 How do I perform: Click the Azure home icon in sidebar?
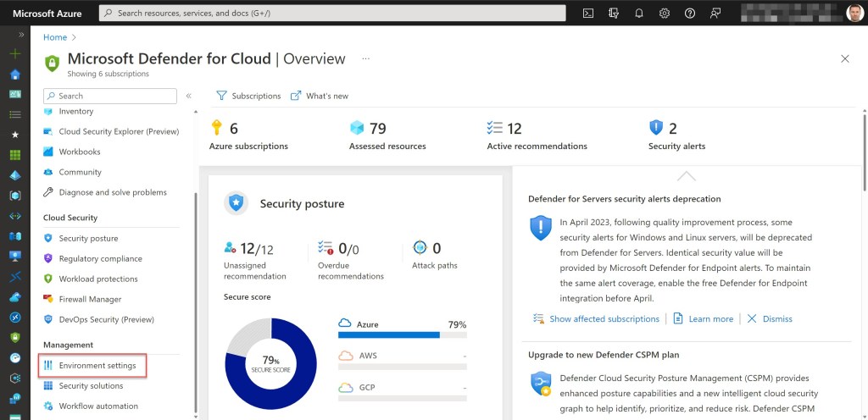tap(14, 74)
